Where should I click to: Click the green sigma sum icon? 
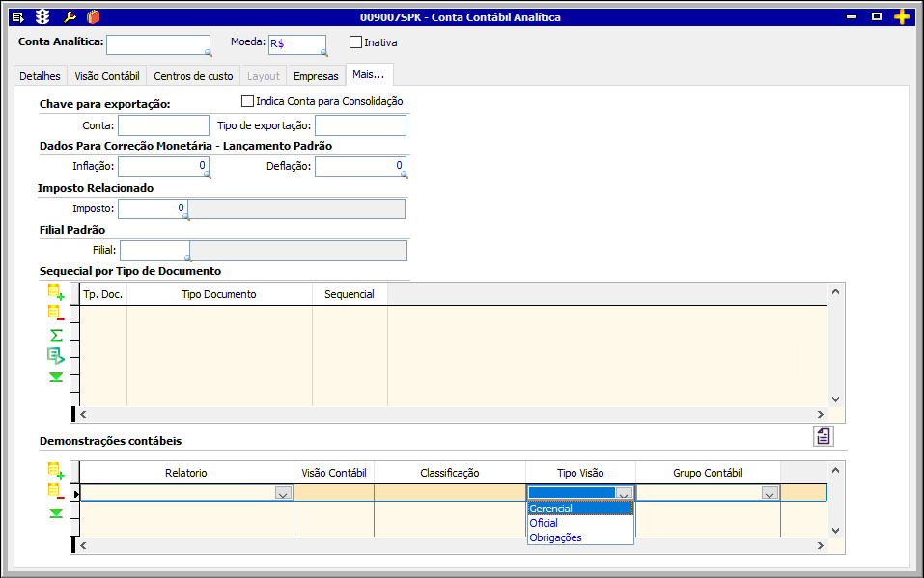point(56,335)
